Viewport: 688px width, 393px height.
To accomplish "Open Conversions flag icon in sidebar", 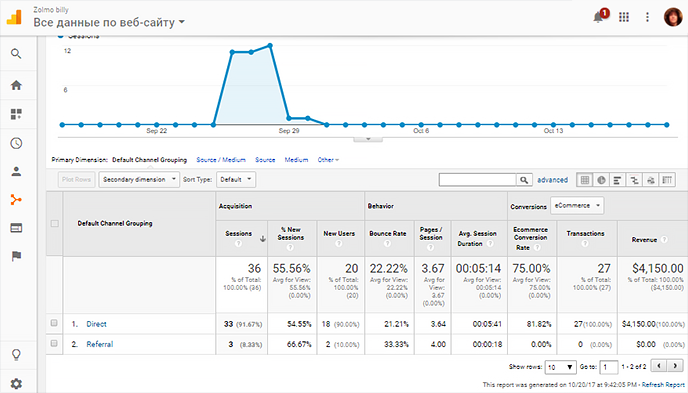I will [x=16, y=256].
